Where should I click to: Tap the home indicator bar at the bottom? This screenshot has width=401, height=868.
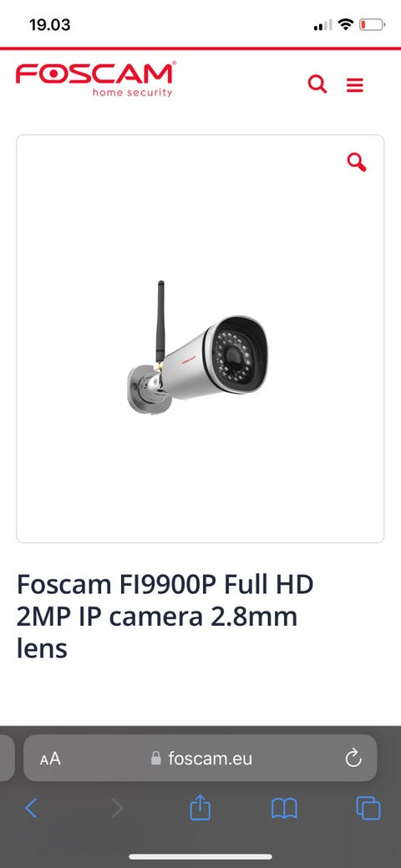(x=200, y=857)
